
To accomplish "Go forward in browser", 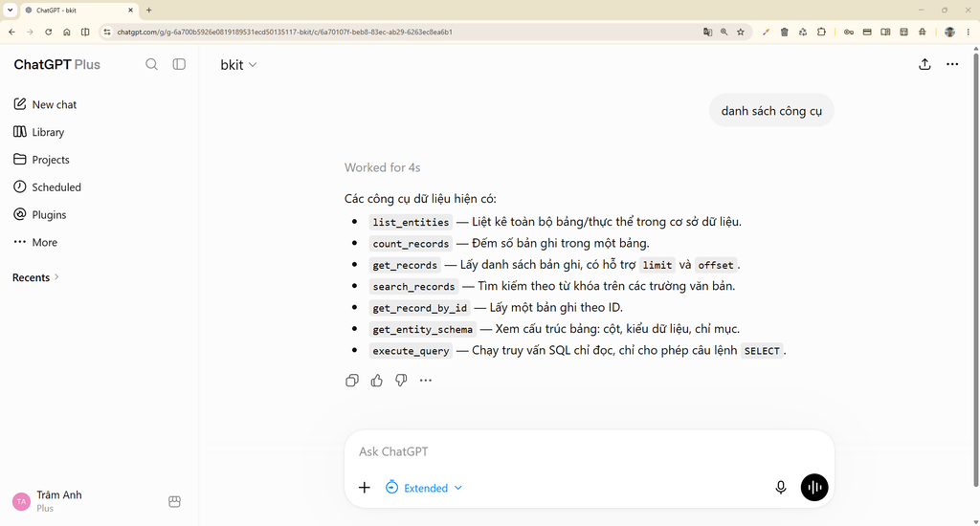I will [x=30, y=32].
